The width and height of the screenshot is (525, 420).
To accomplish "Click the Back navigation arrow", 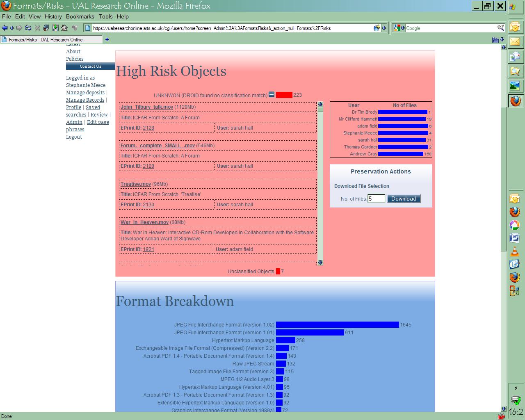I will click(x=5, y=28).
